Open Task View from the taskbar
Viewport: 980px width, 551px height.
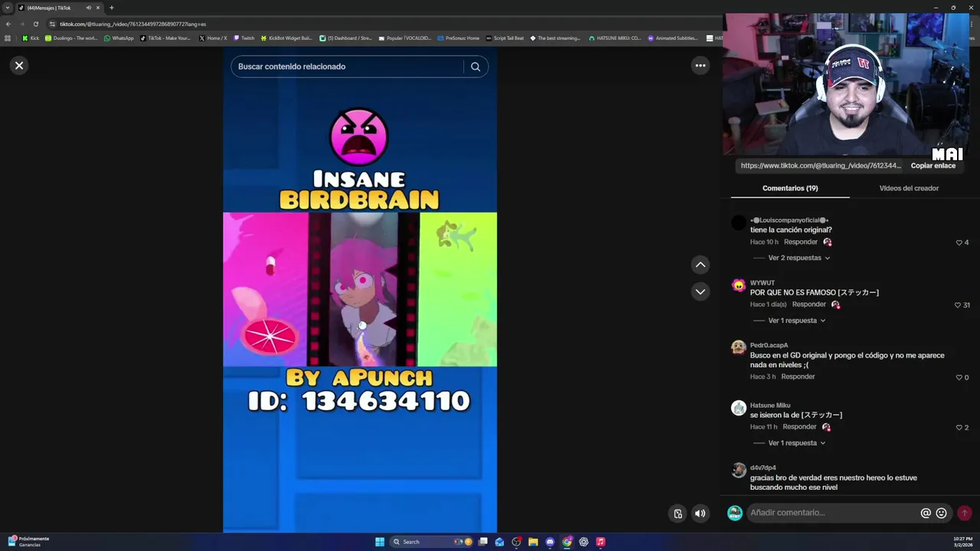(483, 542)
